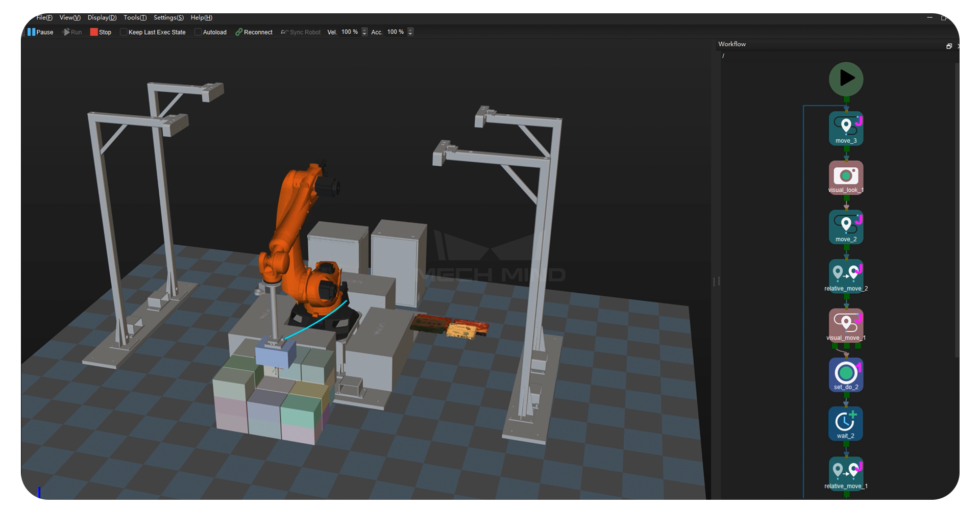Enable Keep Last Exec State

[x=124, y=32]
